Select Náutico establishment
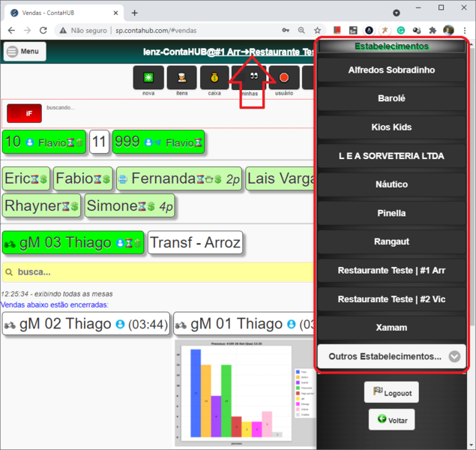The image size is (476, 450). pos(391,184)
